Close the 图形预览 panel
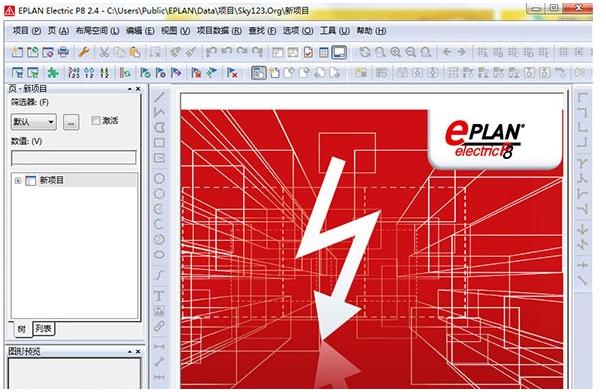 click(x=138, y=351)
